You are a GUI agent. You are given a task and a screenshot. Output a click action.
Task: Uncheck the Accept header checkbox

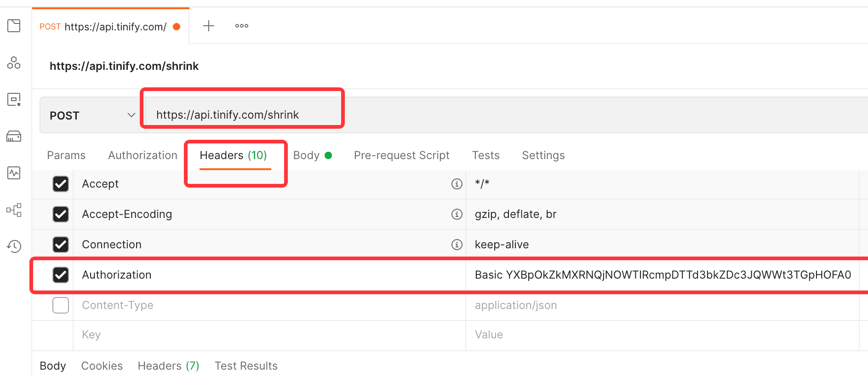point(61,184)
